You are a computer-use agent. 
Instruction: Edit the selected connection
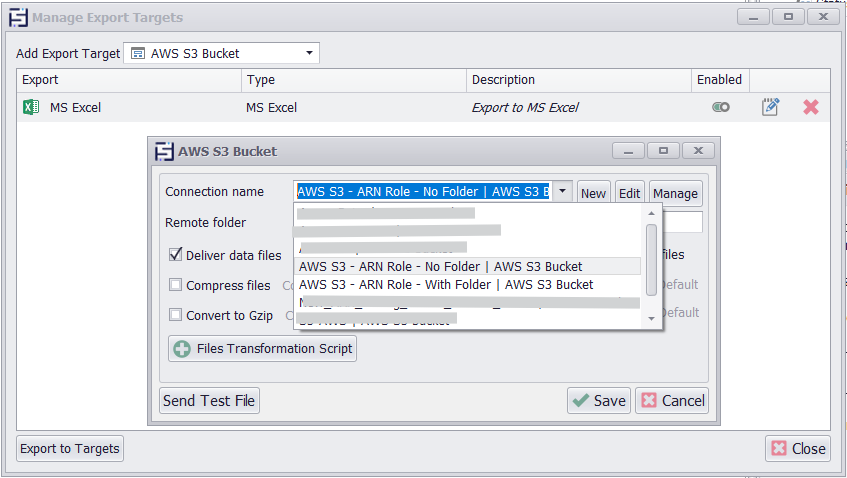point(629,193)
